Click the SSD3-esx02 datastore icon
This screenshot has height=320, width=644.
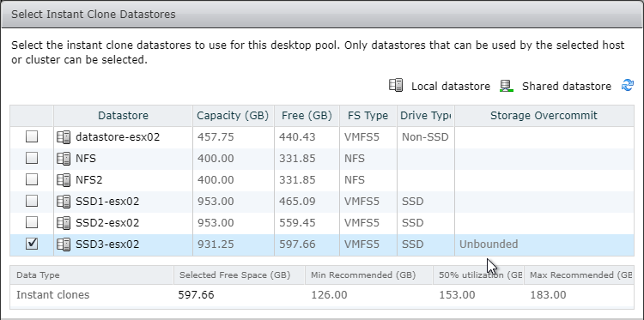click(64, 245)
